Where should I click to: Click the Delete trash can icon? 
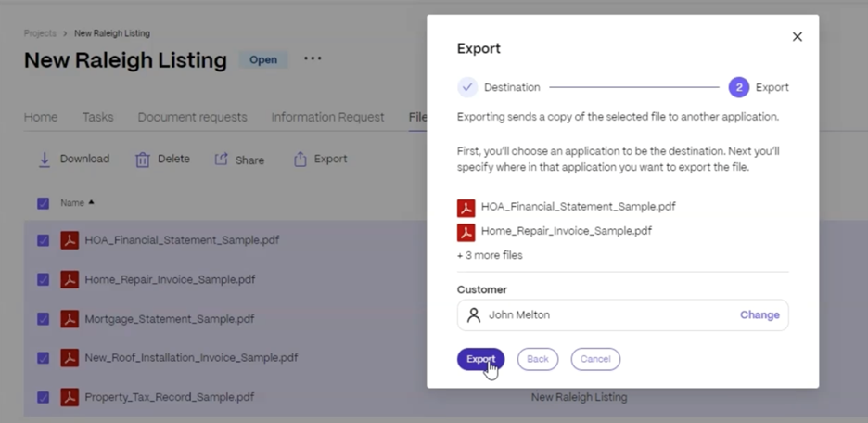(x=142, y=160)
